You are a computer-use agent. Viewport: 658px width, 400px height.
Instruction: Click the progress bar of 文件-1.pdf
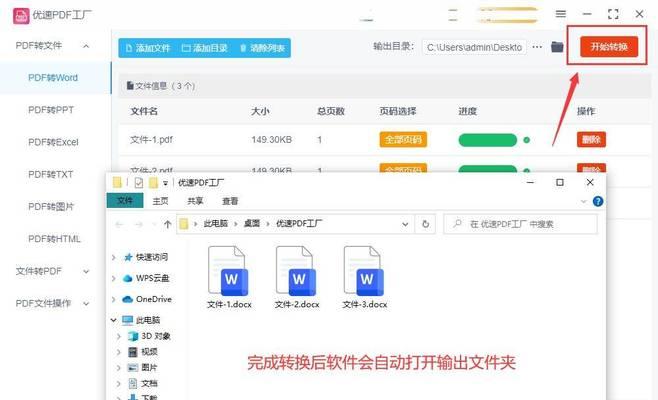tap(488, 140)
